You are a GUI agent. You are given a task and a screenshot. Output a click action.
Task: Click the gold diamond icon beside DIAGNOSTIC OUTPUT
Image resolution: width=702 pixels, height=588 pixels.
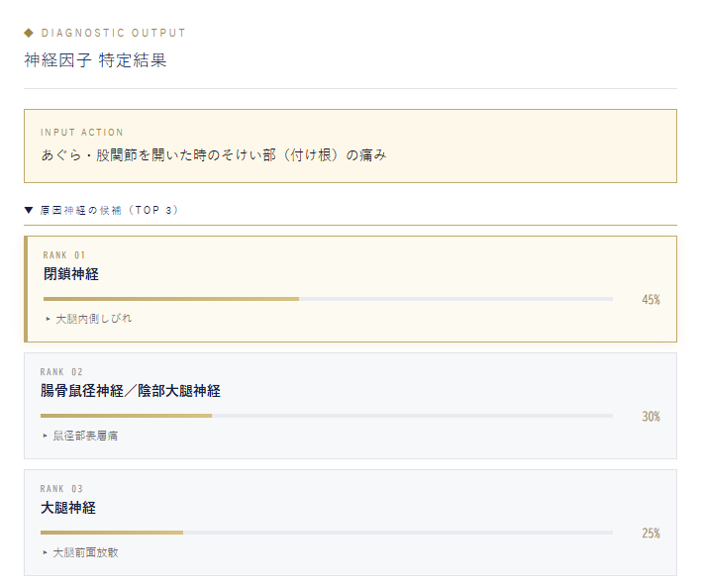click(x=29, y=33)
